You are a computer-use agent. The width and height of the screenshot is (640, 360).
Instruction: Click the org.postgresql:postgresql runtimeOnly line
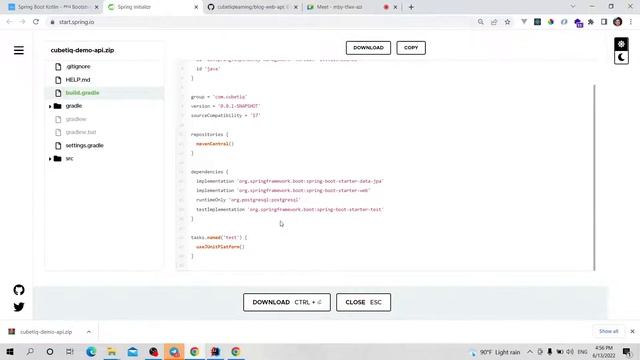(x=248, y=200)
